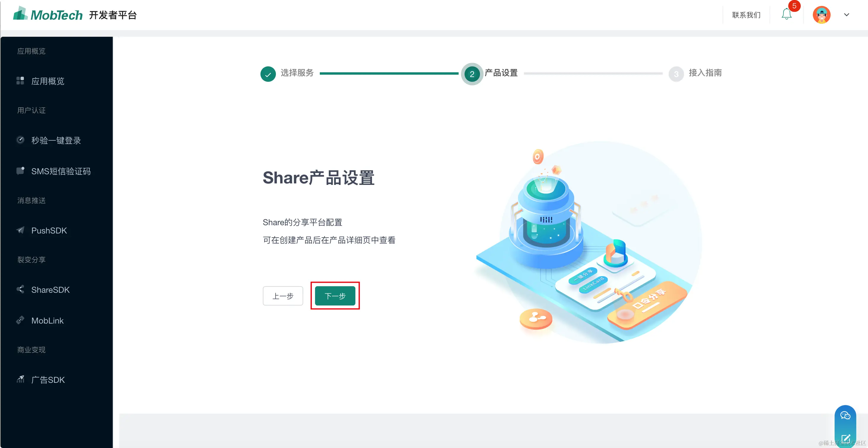The width and height of the screenshot is (868, 448).
Task: Select 秒验一键登录 in the sidebar
Action: coord(56,140)
